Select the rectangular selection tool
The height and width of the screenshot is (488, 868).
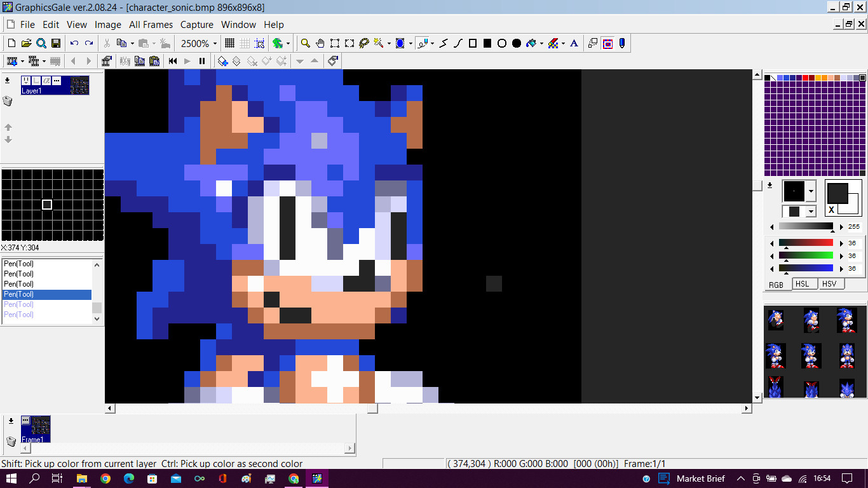click(x=334, y=43)
